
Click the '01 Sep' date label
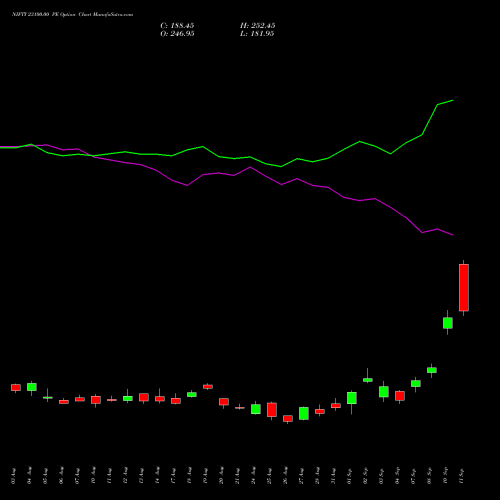click(x=350, y=476)
